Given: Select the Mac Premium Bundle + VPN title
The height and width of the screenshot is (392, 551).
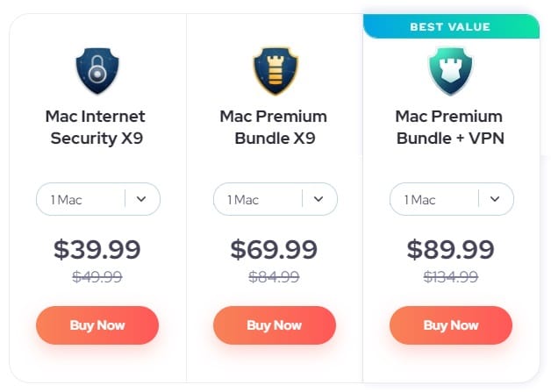Looking at the screenshot, I should [450, 127].
